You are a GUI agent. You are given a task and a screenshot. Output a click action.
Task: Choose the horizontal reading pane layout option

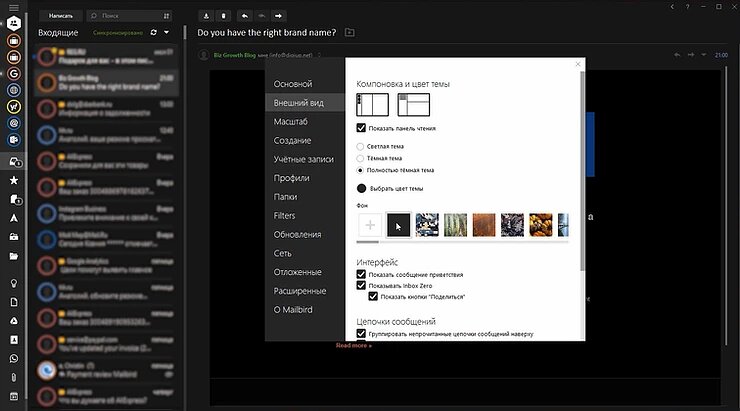click(413, 104)
